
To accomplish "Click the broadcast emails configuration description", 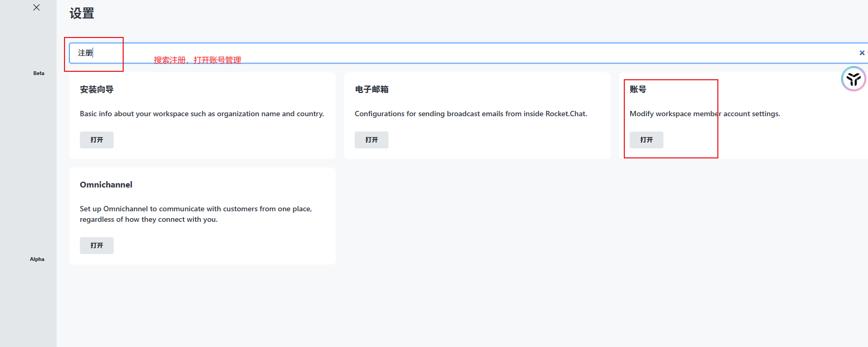I will [470, 114].
